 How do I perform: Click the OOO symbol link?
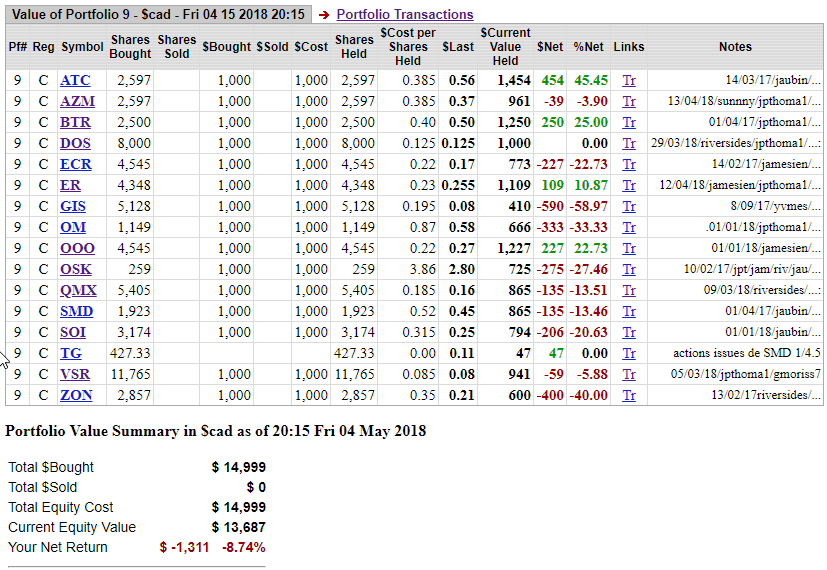[77, 248]
